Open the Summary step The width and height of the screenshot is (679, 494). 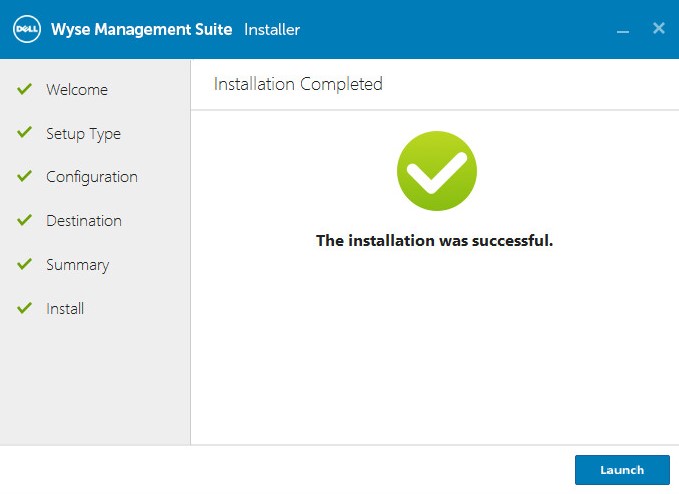point(77,265)
